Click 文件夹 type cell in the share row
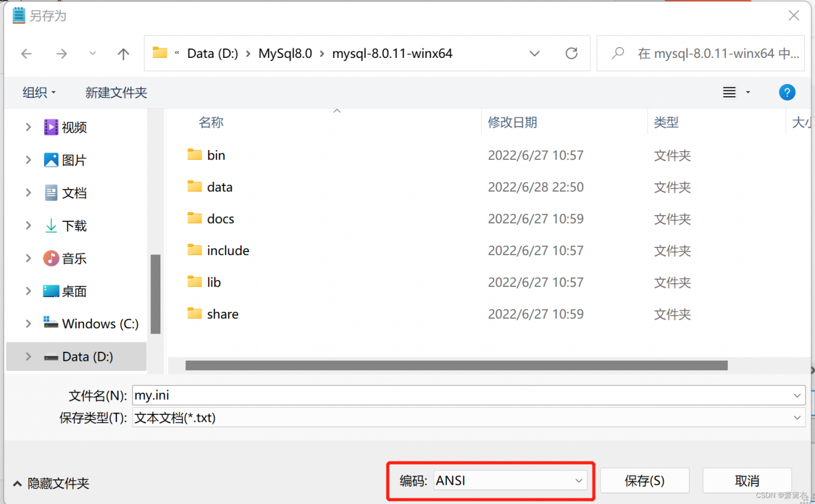 click(x=672, y=314)
